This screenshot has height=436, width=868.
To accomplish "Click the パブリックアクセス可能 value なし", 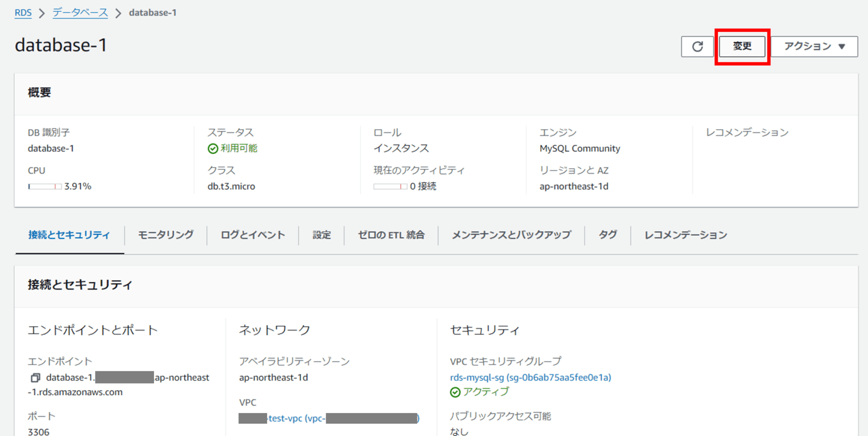I will coord(459,432).
